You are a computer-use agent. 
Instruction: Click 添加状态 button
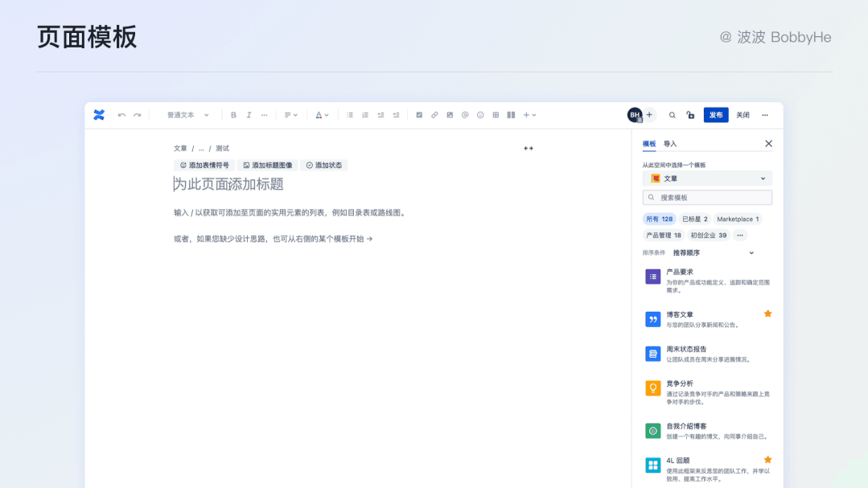(x=324, y=166)
